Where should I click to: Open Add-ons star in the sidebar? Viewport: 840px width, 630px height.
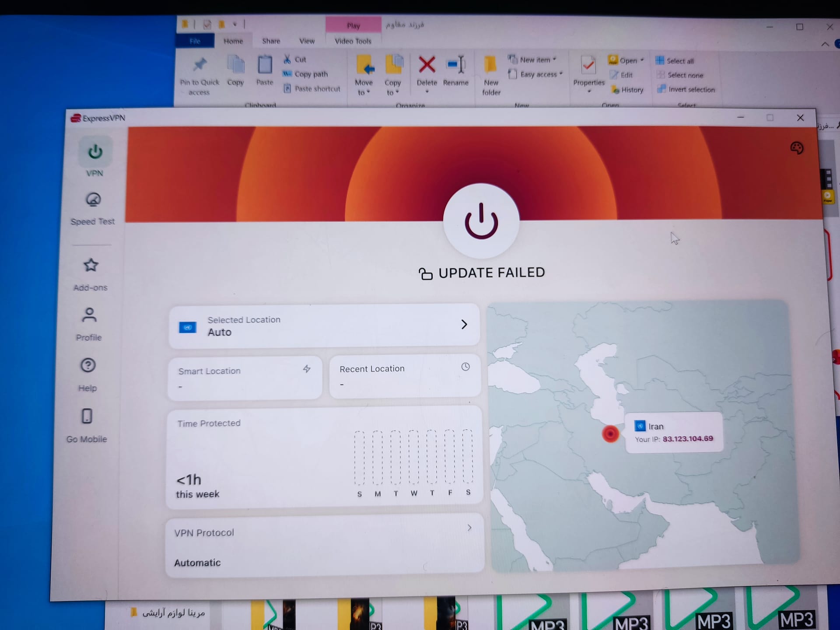(91, 274)
